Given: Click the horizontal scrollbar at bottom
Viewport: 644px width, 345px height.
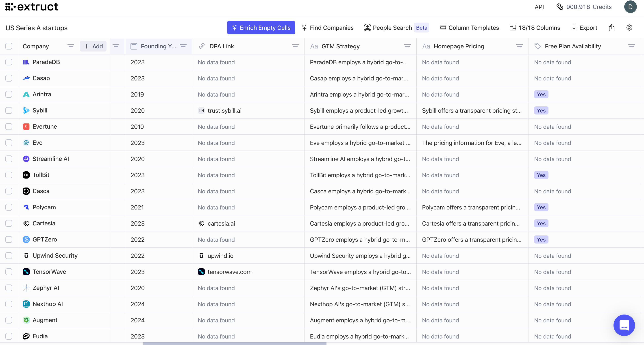Looking at the screenshot, I should (x=235, y=343).
